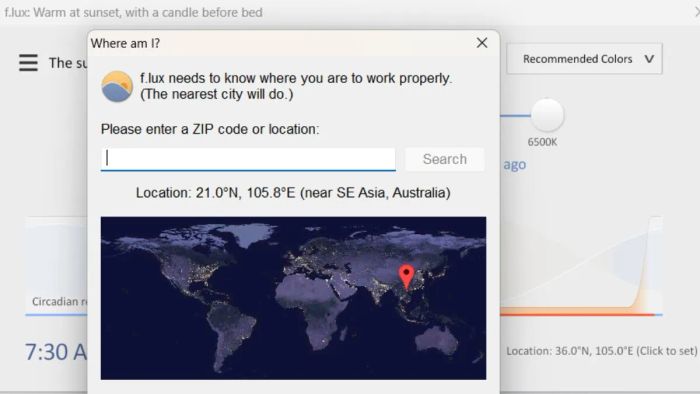Viewport: 700px width, 394px height.
Task: Open the f.lux hamburger menu
Action: click(x=28, y=63)
